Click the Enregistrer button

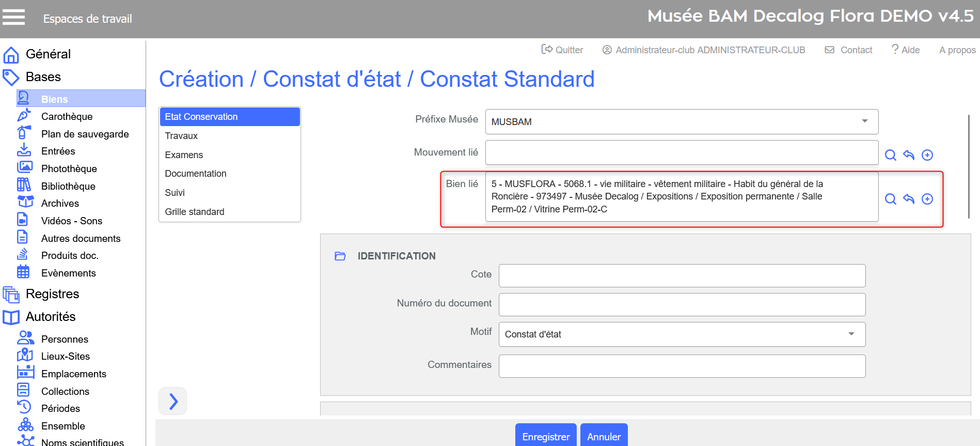point(546,436)
